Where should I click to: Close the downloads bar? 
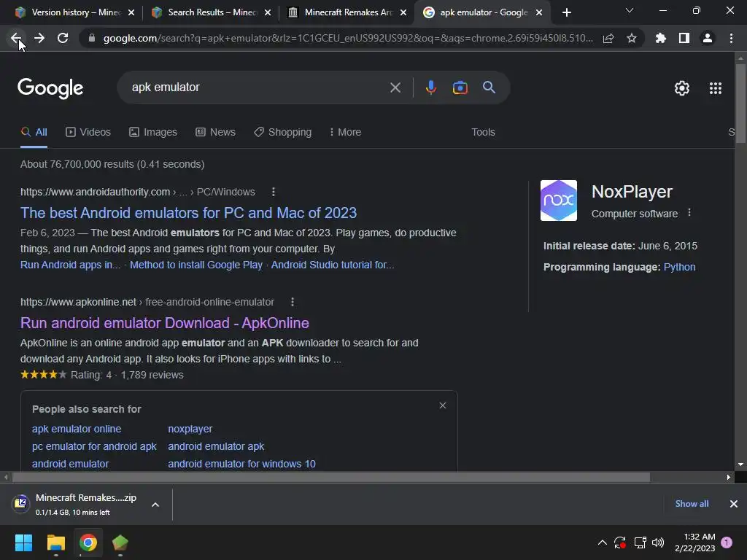click(734, 504)
